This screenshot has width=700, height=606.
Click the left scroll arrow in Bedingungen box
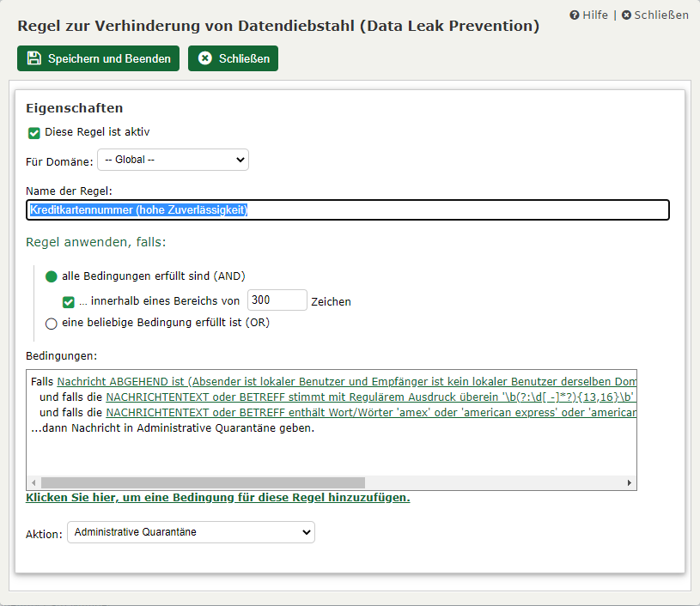[34, 482]
